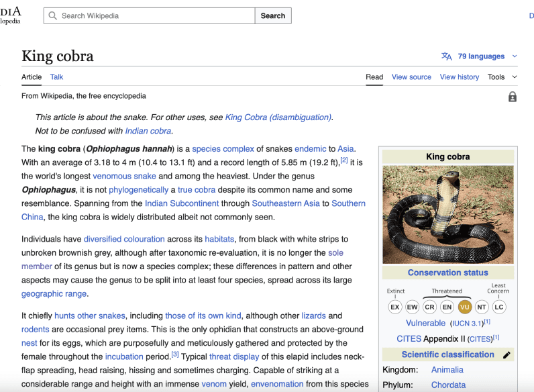534x392 pixels.
Task: Open the rodents link
Action: pyautogui.click(x=36, y=330)
